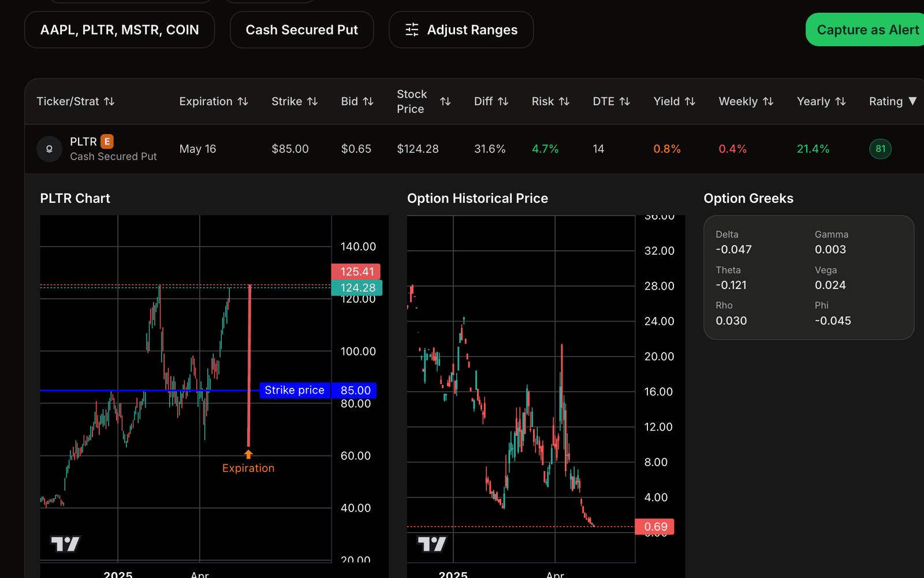Click the orange Expiration arrow marker on PLTR chart

tap(248, 454)
